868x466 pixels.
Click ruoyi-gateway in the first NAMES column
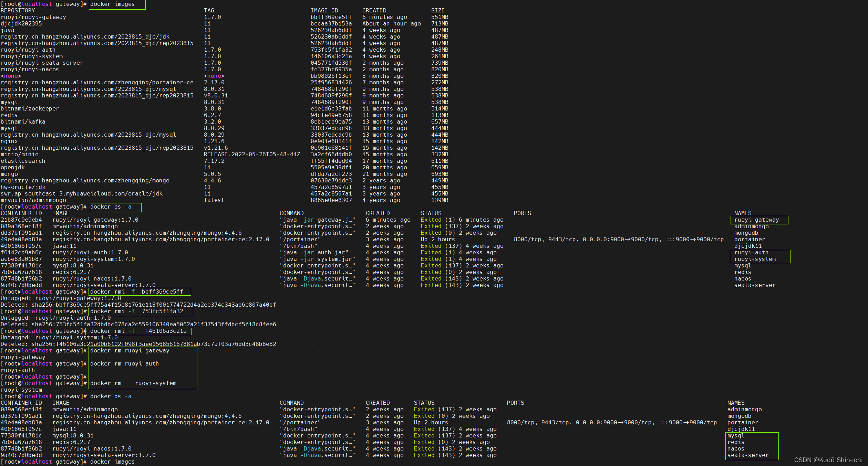click(x=757, y=220)
